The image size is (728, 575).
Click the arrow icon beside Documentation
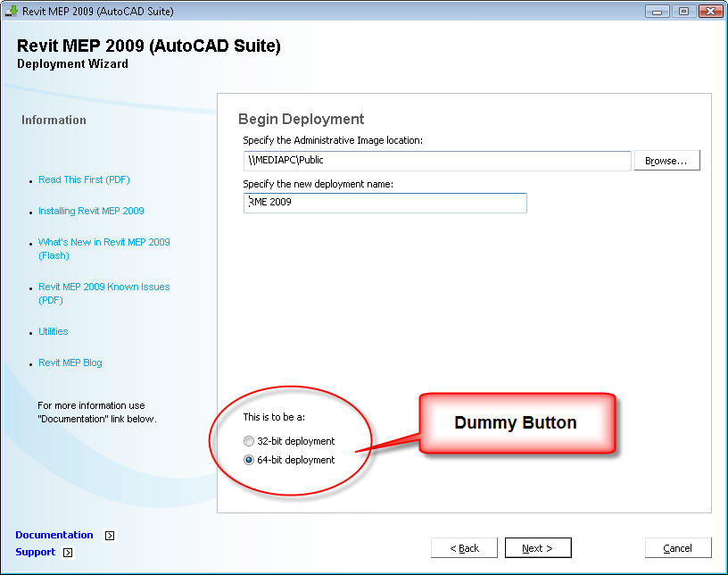pos(110,536)
